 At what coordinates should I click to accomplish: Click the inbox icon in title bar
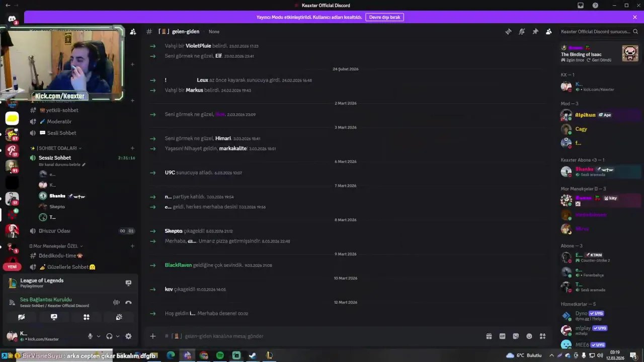(581, 6)
